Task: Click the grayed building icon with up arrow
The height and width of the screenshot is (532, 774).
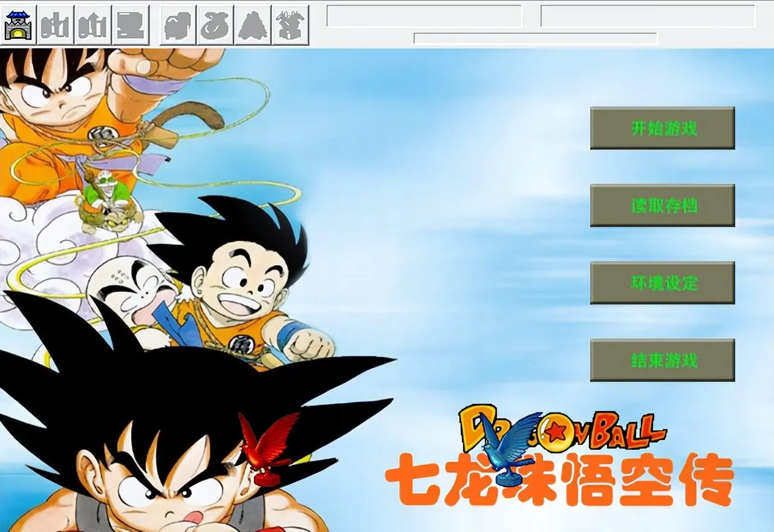Action: pyautogui.click(x=93, y=25)
